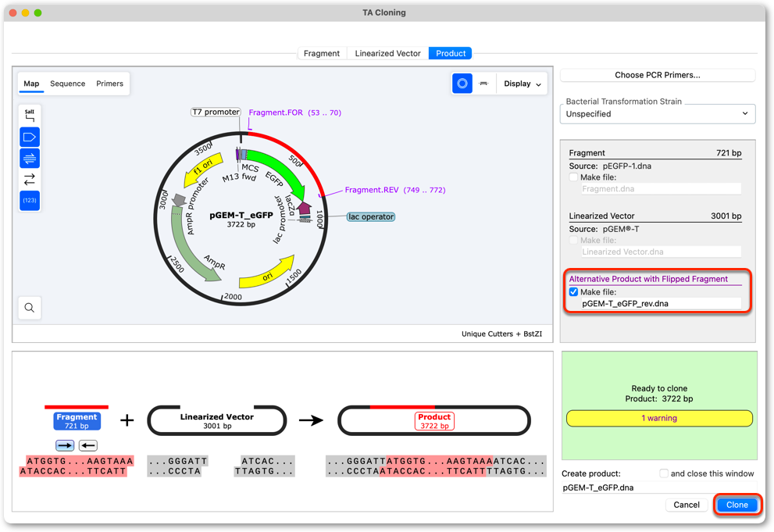Click the blue Fragment 721 bp box

click(x=77, y=421)
